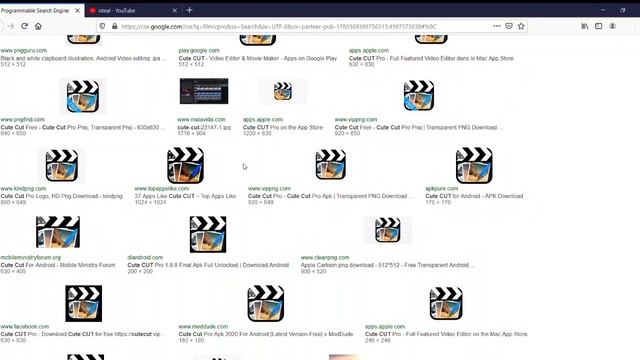This screenshot has height=360, width=640.
Task: Click the www.moddude.com source link
Action: [x=203, y=327]
